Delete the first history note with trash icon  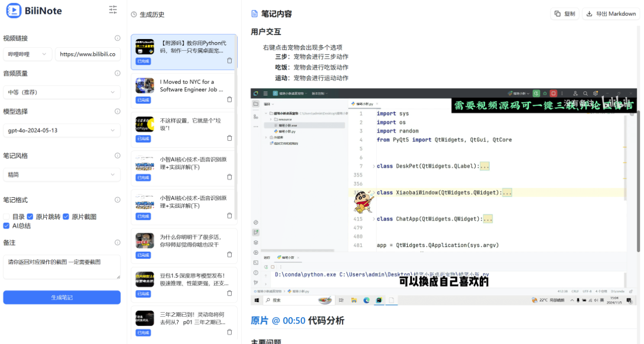coord(230,60)
